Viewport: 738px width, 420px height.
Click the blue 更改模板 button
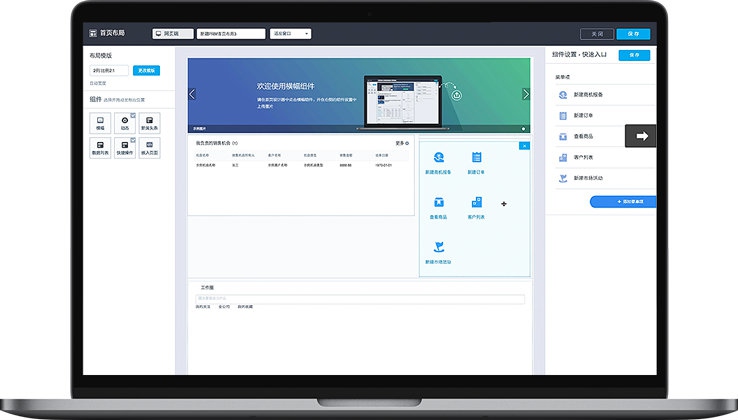pyautogui.click(x=146, y=71)
